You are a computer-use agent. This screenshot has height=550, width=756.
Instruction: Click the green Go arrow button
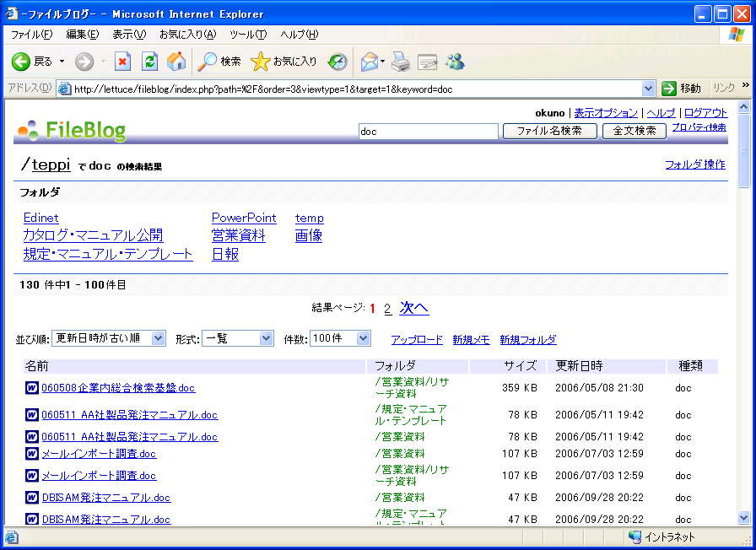tap(669, 89)
